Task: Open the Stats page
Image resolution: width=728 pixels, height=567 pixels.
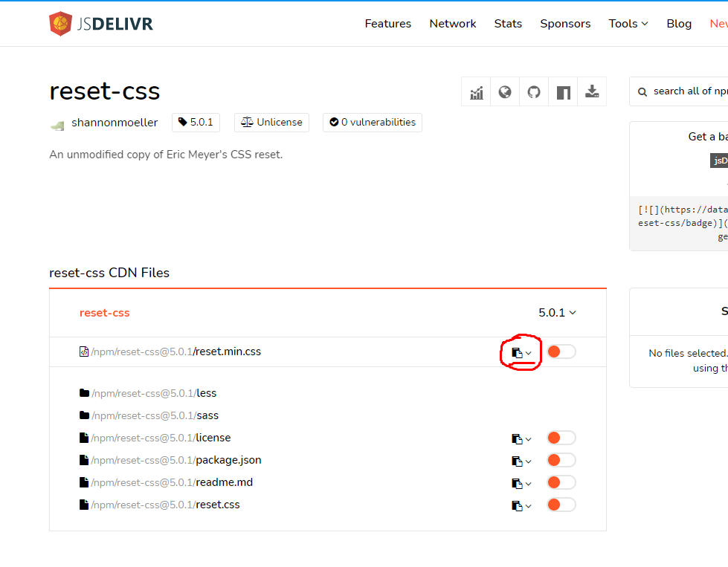Action: 508,24
